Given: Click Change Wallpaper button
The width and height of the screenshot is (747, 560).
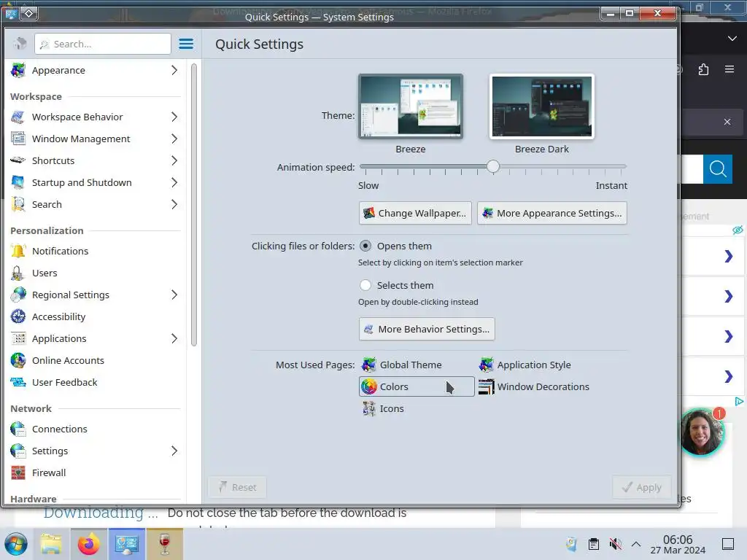Looking at the screenshot, I should [415, 213].
